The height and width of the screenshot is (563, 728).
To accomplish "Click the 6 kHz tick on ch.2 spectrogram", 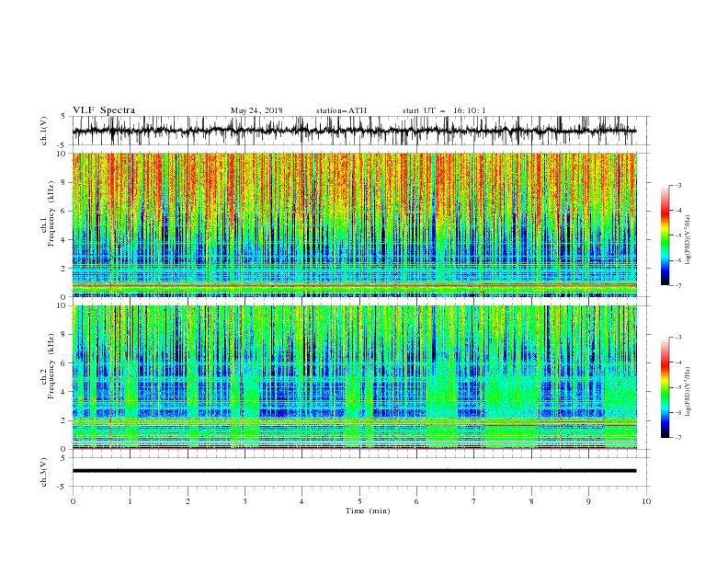I will point(64,362).
